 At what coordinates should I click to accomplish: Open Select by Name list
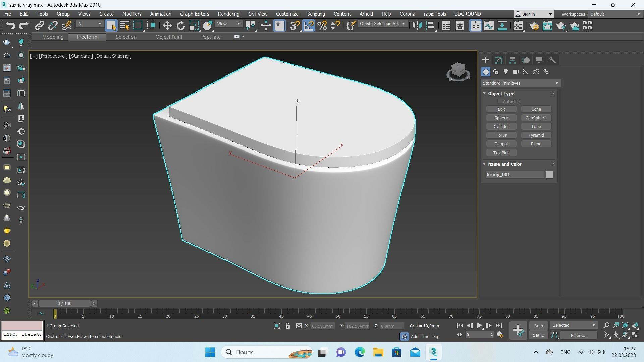[124, 26]
